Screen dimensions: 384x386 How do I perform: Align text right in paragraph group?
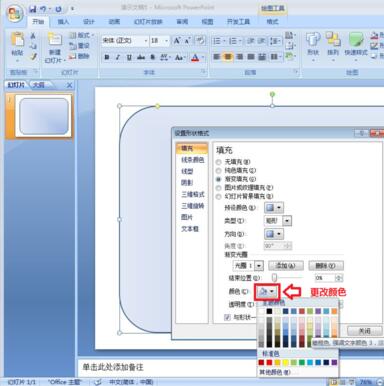[239, 57]
